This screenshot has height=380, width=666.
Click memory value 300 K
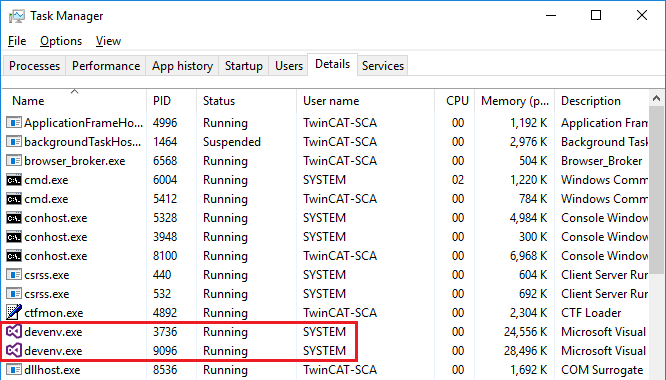click(533, 237)
